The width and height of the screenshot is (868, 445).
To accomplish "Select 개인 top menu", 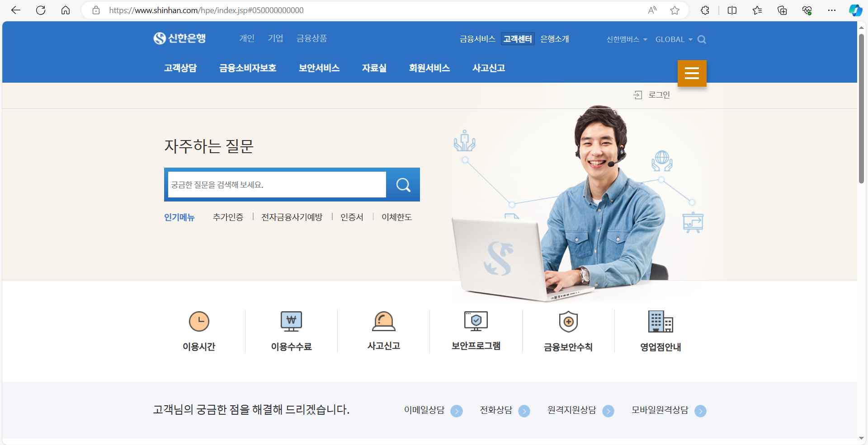I will tap(247, 38).
